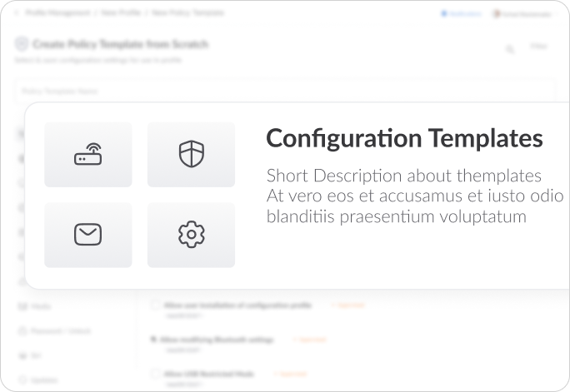Select the router network template tile
The width and height of the screenshot is (570, 392).
click(88, 155)
